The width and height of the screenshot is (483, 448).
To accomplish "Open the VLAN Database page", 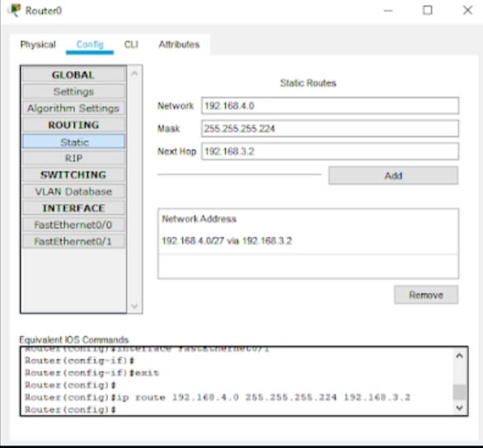I will [x=73, y=191].
